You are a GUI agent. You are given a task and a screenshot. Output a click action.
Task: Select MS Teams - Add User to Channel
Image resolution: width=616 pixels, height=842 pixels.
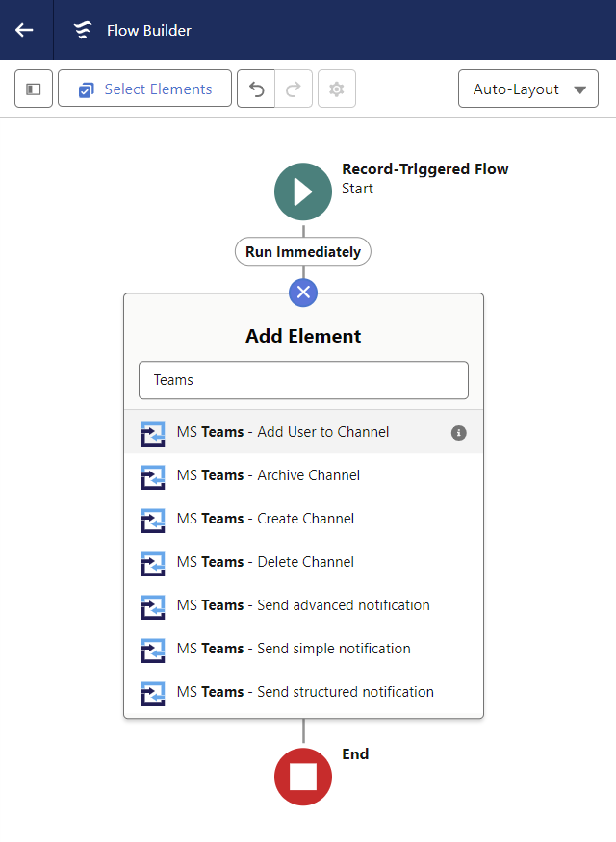tap(303, 432)
